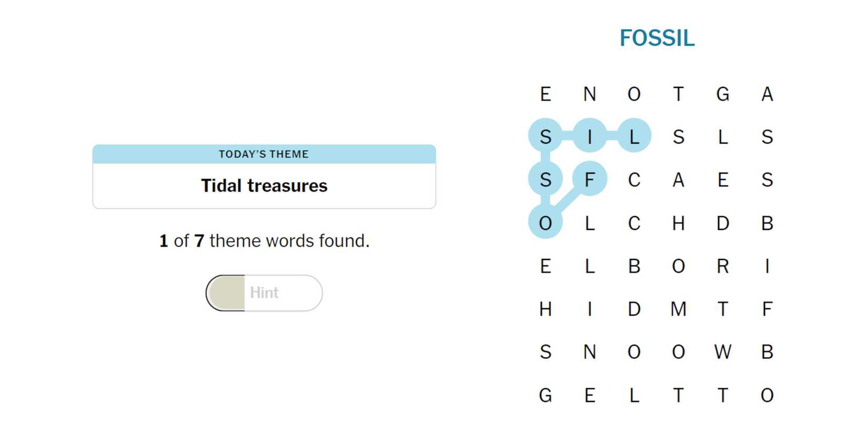Select the highlighted letter L
This screenshot has width=868, height=434.
634,137
